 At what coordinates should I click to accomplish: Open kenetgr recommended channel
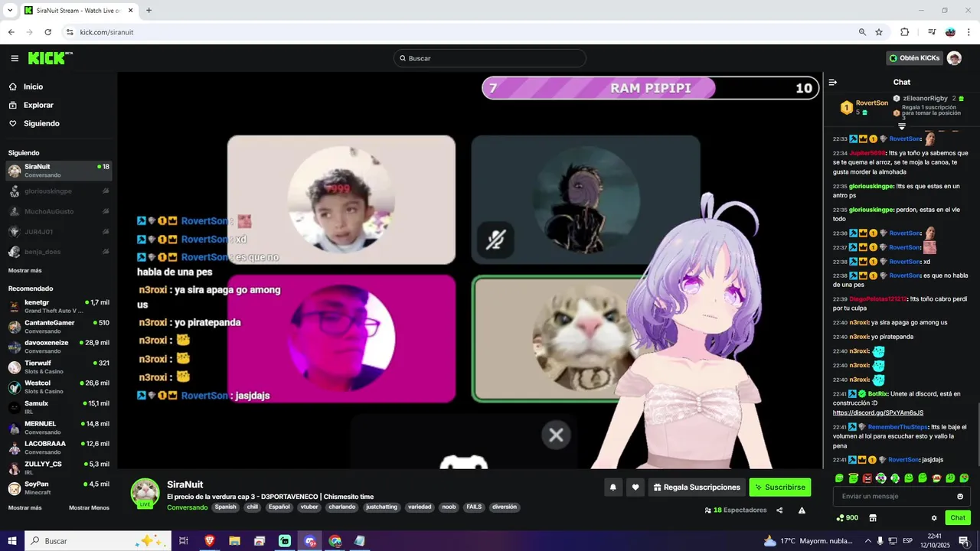(x=59, y=306)
